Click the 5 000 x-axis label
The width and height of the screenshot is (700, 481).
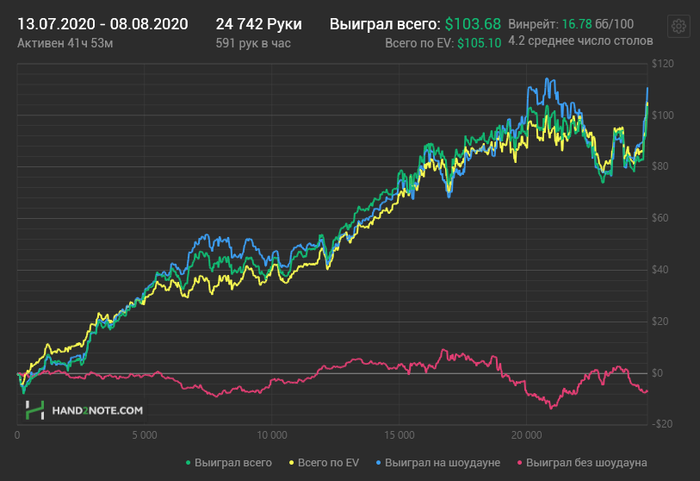(x=145, y=435)
